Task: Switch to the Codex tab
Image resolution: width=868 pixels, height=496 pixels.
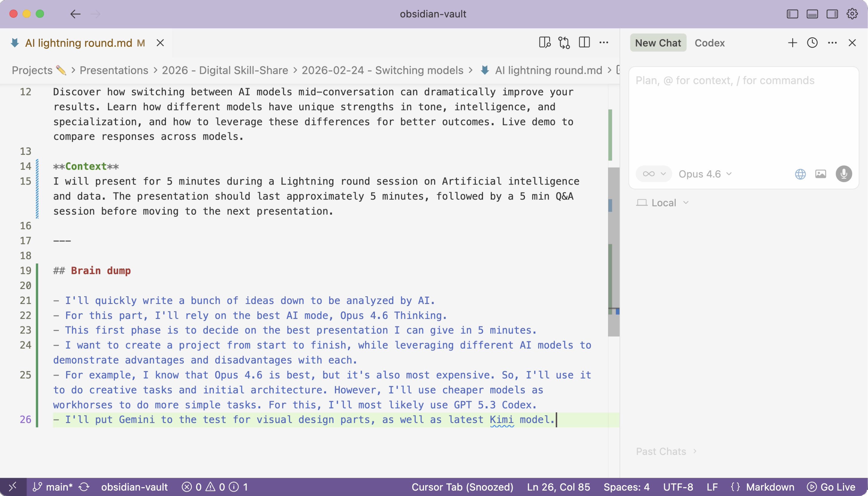Action: pyautogui.click(x=709, y=43)
